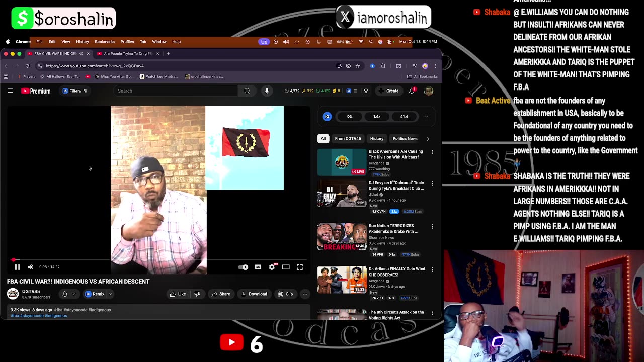Expand the Remix dropdown arrow
This screenshot has height=362, width=644.
click(110, 294)
